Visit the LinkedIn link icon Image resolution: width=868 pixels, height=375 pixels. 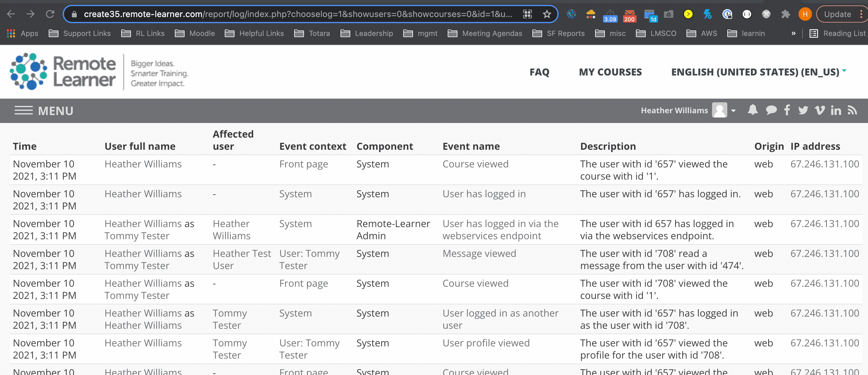coord(836,110)
